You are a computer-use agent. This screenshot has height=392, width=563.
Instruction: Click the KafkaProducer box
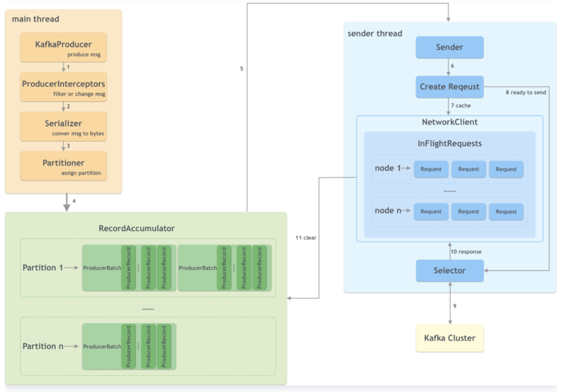tap(64, 48)
